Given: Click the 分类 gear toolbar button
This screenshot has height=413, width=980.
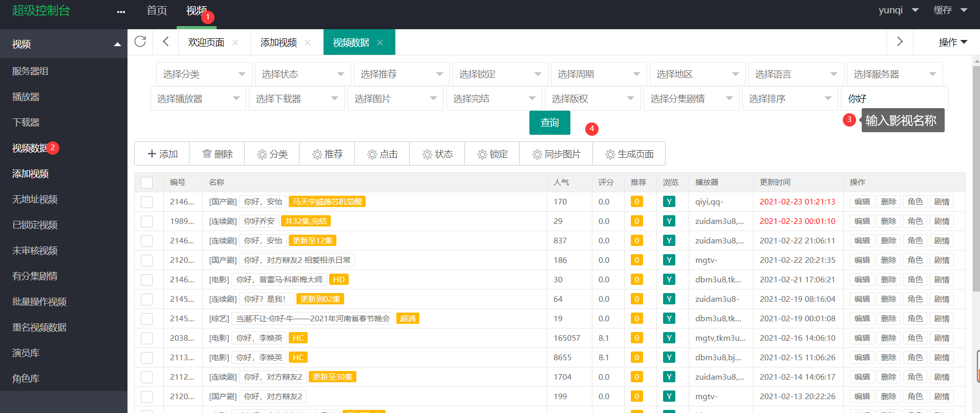Looking at the screenshot, I should [x=272, y=154].
